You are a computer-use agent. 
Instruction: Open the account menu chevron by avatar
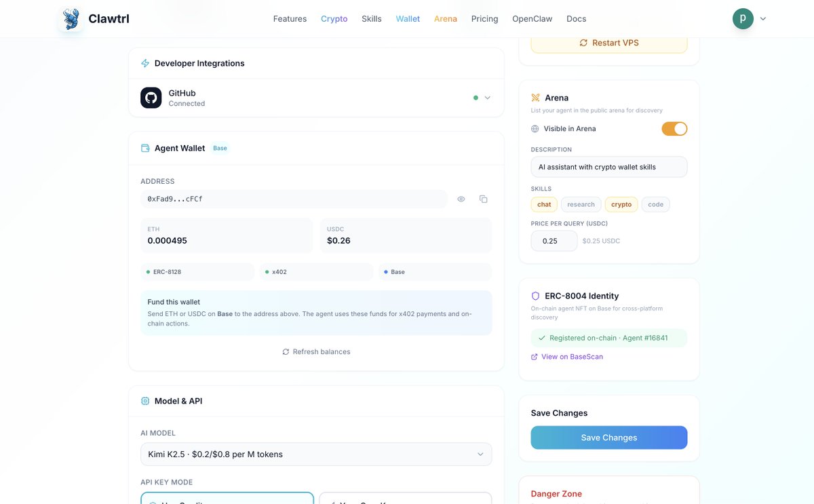763,19
